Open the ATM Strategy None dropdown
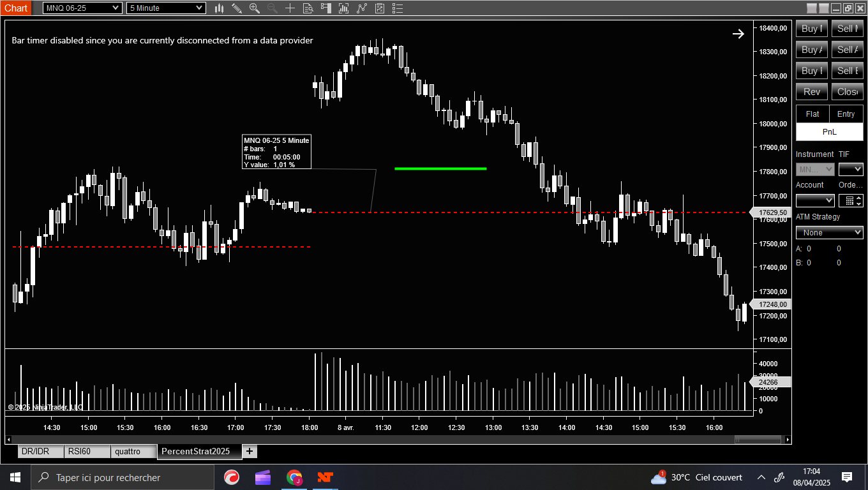Viewport: 868px width, 490px height. tap(830, 232)
